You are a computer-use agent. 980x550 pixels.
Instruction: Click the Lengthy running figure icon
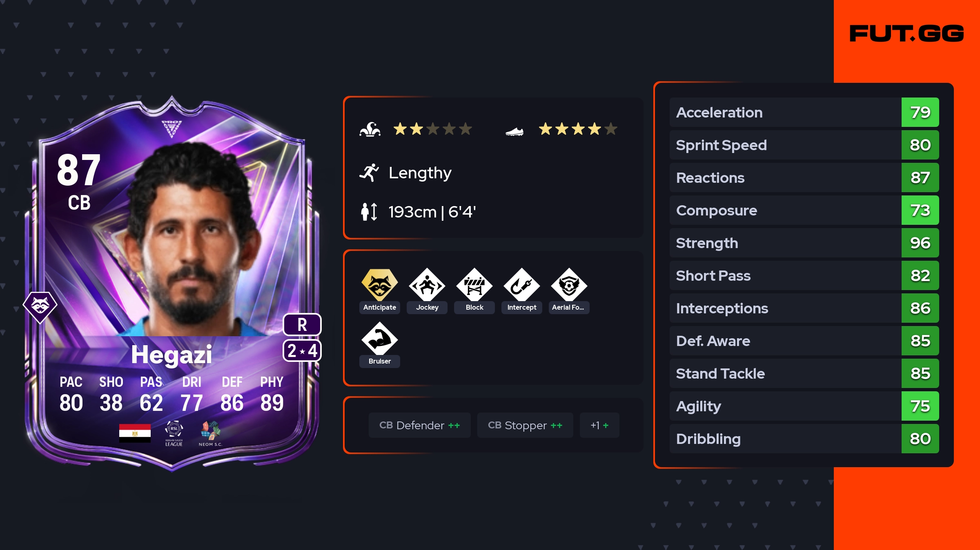tap(369, 173)
